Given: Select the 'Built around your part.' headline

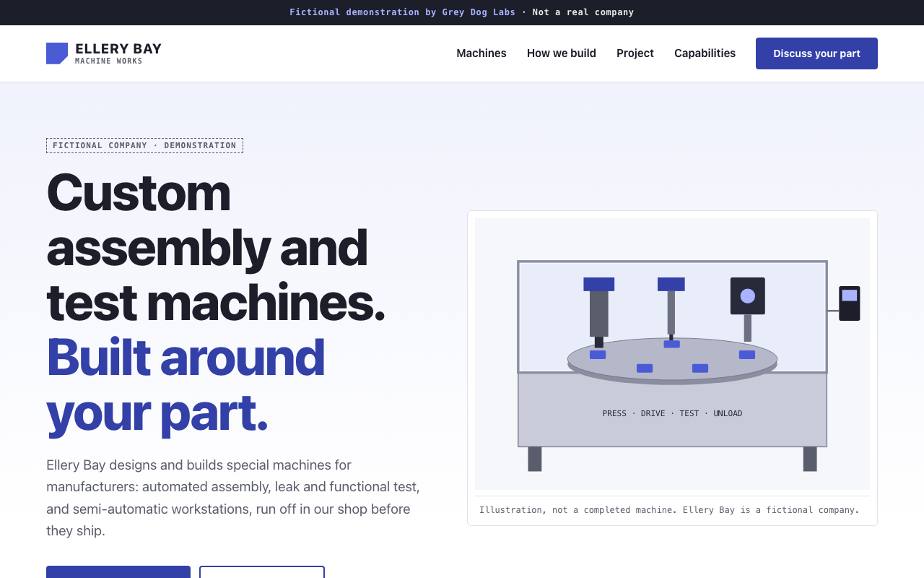Looking at the screenshot, I should point(186,384).
